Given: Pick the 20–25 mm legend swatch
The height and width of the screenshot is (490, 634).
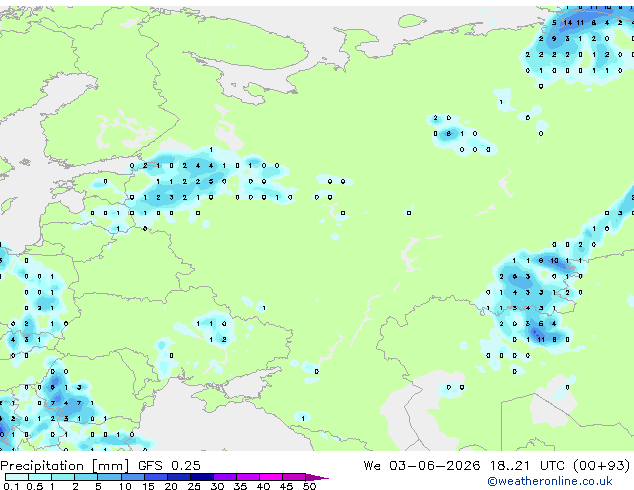Looking at the screenshot, I should pos(178,477).
